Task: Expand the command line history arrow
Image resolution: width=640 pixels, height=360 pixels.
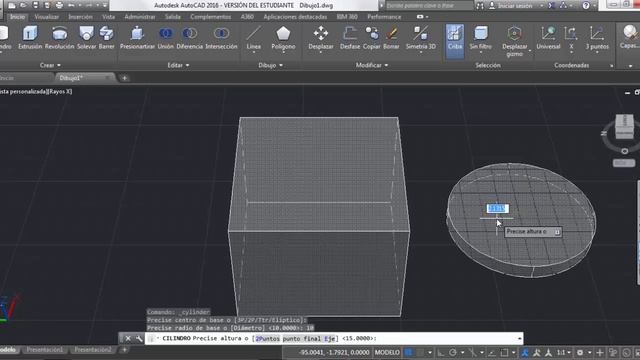Action: pos(519,338)
